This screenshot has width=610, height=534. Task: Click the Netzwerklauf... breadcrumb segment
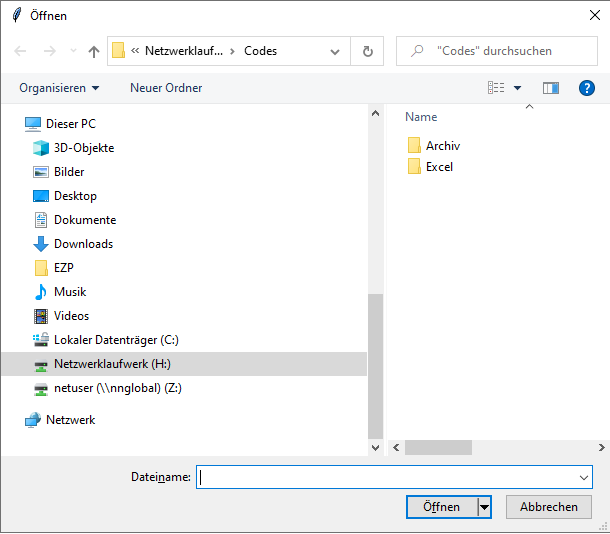184,51
